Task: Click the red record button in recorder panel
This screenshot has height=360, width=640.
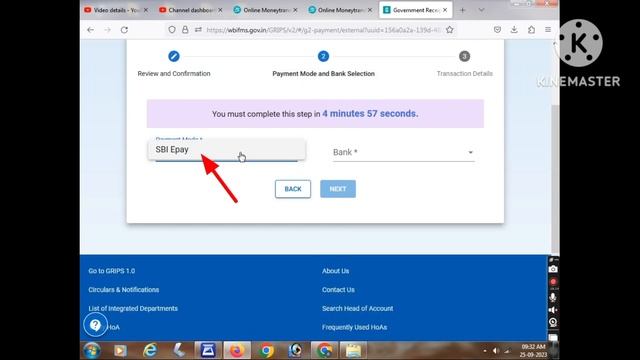Action: pos(553,282)
